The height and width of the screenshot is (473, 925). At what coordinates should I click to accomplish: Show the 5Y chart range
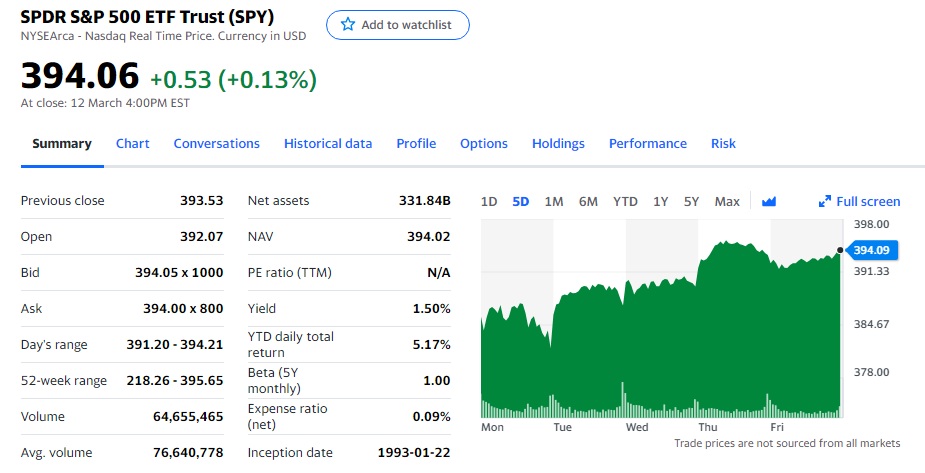tap(692, 202)
